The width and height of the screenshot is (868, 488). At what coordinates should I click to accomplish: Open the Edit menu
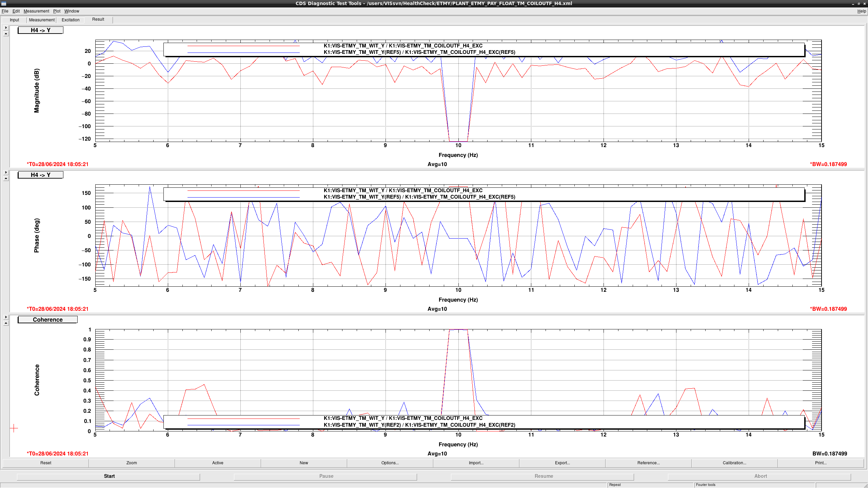(16, 11)
